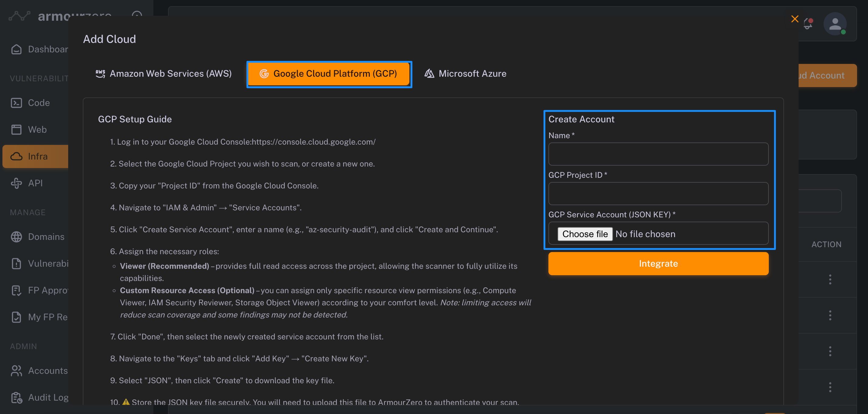The image size is (868, 414).
Task: Click the API sidebar icon
Action: coord(16,183)
